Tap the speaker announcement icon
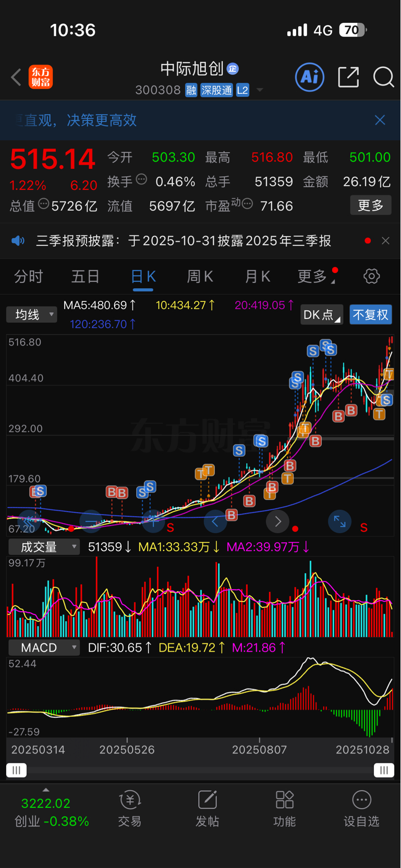 [x=18, y=240]
